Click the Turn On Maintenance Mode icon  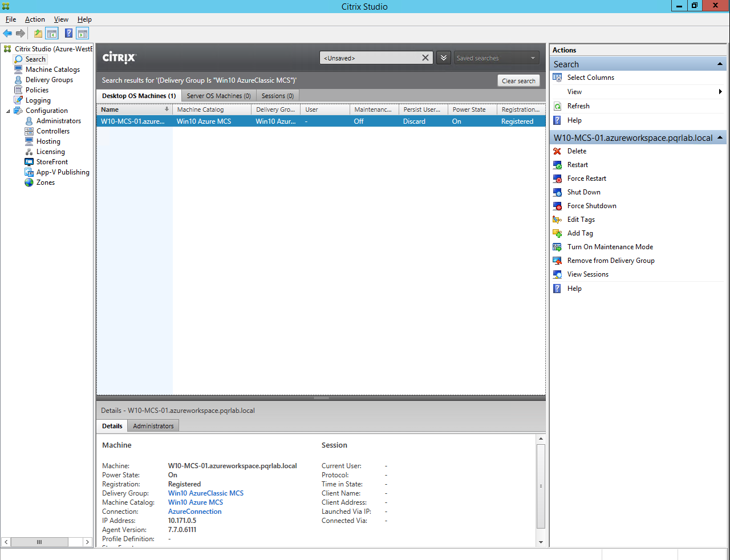point(557,247)
